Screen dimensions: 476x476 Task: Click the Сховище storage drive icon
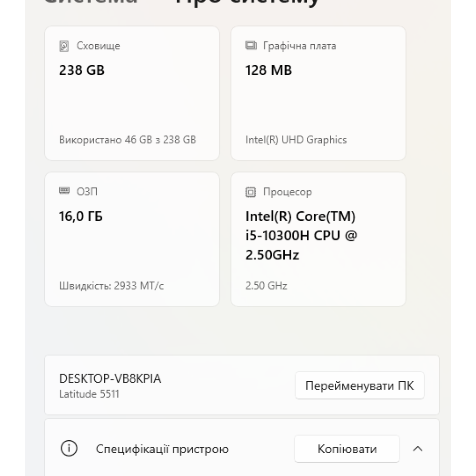coord(64,45)
